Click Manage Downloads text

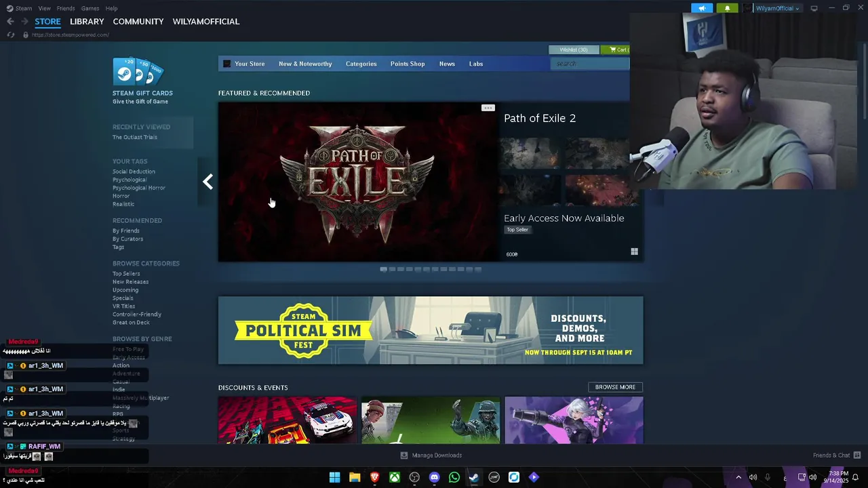point(437,455)
